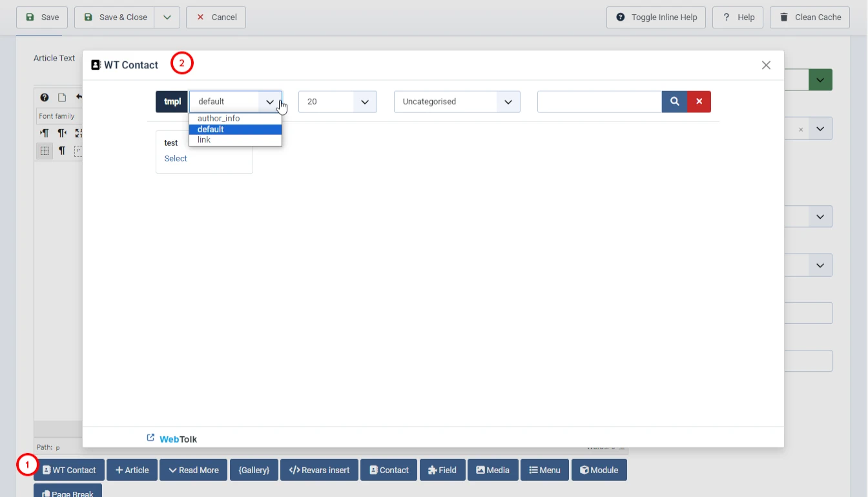Image resolution: width=868 pixels, height=497 pixels.
Task: Click the red clear search button
Action: pyautogui.click(x=699, y=101)
